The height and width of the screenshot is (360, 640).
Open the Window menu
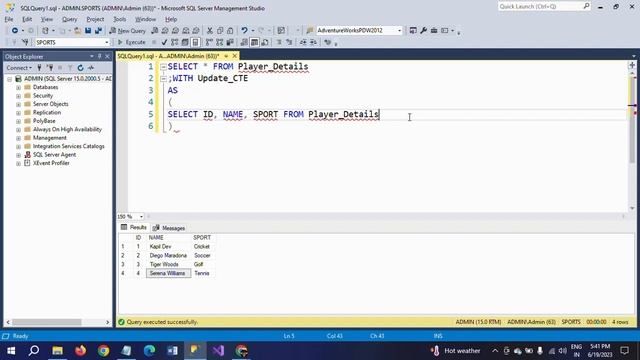[145, 19]
